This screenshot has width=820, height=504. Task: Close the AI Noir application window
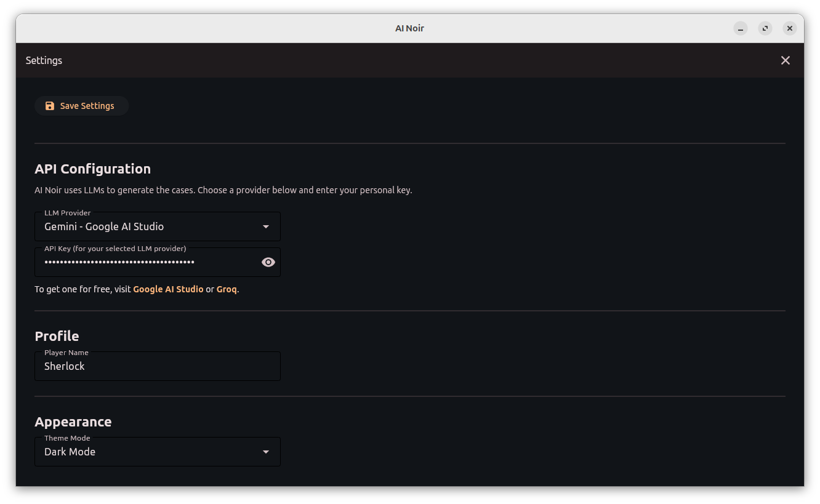(x=789, y=28)
